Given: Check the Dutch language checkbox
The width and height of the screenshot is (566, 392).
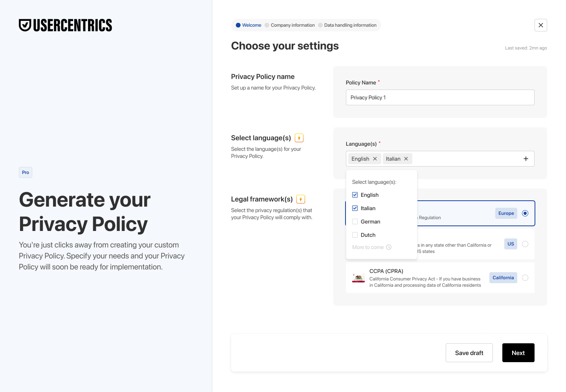Looking at the screenshot, I should pyautogui.click(x=355, y=235).
